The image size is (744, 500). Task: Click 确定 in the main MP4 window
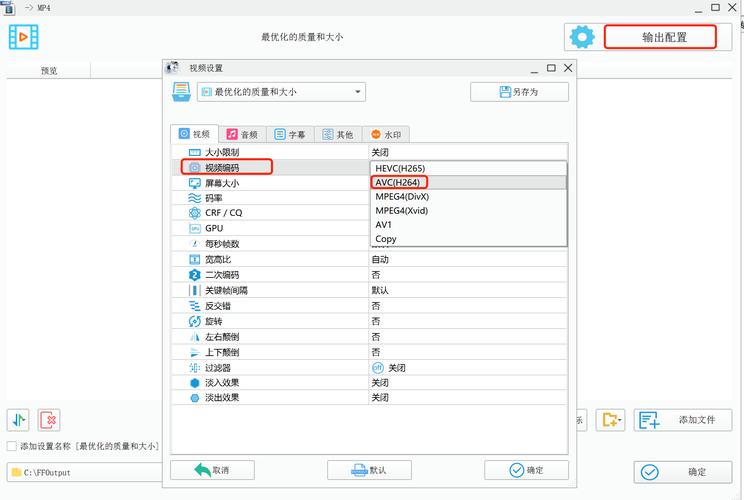tap(683, 472)
